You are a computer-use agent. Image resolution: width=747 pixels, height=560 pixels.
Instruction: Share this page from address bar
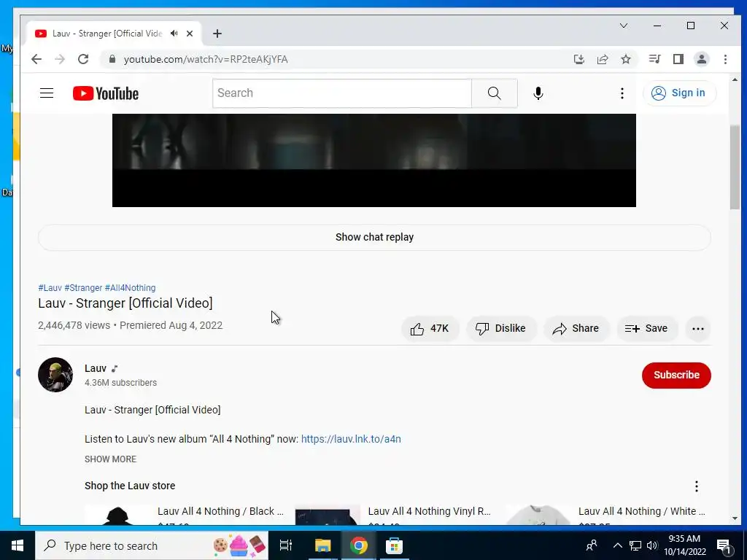click(603, 59)
